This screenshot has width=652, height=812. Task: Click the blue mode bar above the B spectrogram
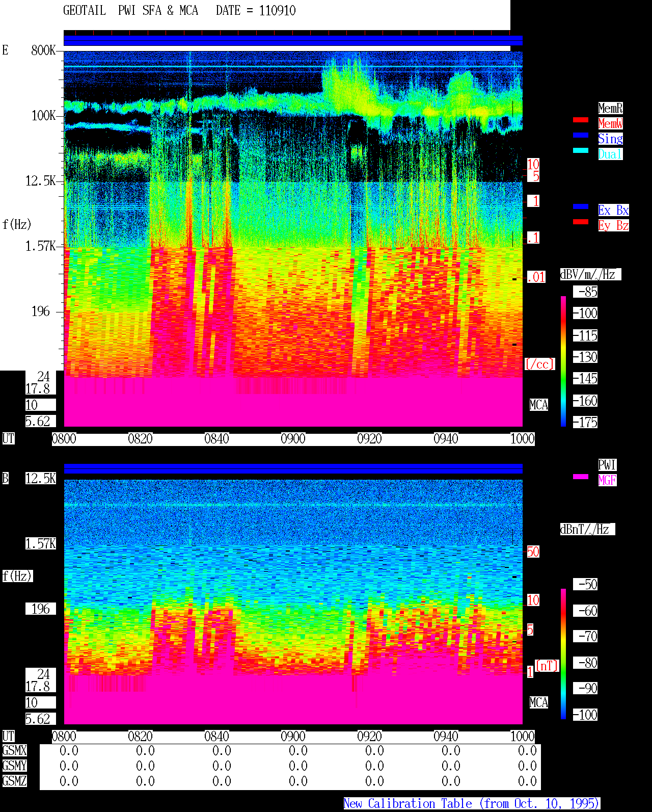tap(293, 468)
